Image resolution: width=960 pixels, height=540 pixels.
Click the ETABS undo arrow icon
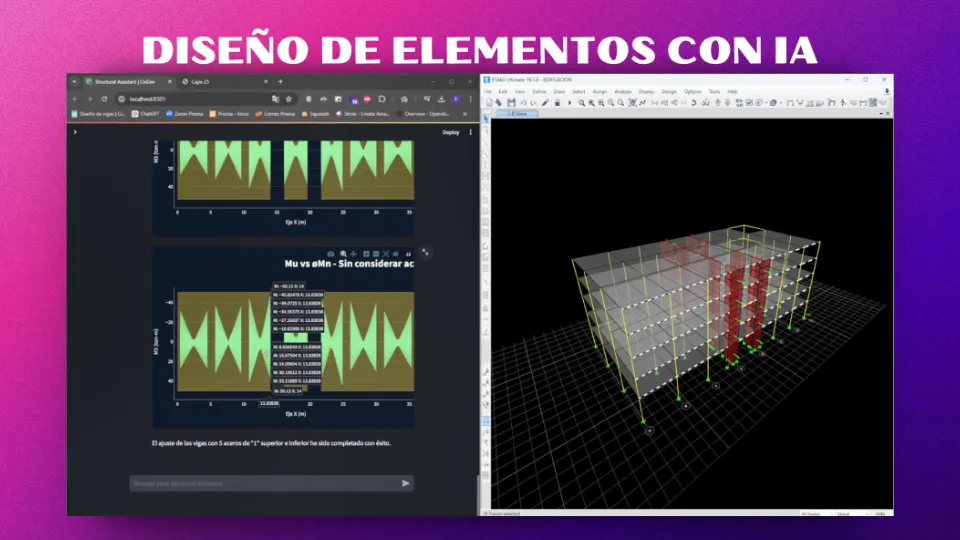click(x=522, y=102)
